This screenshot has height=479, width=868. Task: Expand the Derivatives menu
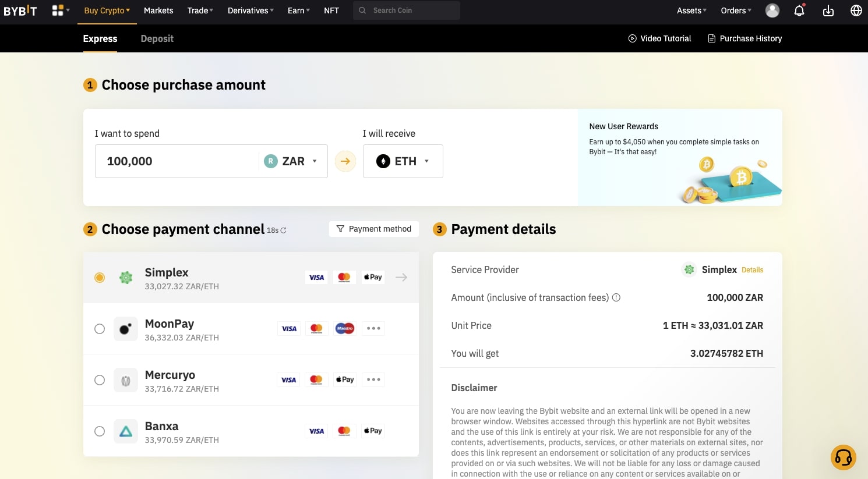(x=250, y=10)
